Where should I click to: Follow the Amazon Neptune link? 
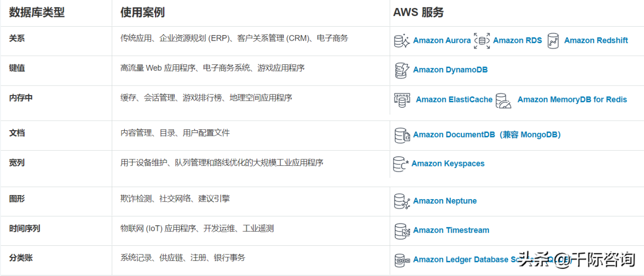tap(445, 201)
